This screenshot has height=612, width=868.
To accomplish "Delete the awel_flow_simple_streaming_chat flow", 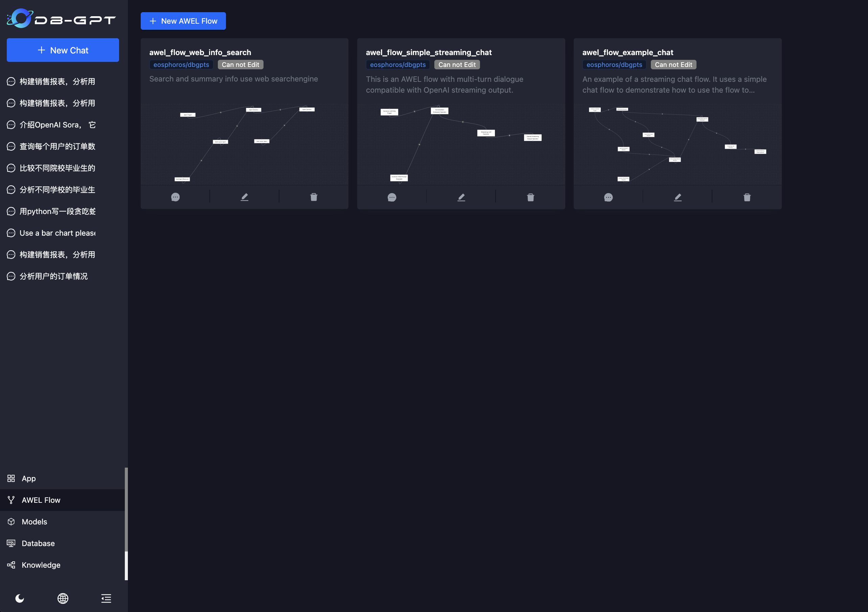I will point(530,197).
